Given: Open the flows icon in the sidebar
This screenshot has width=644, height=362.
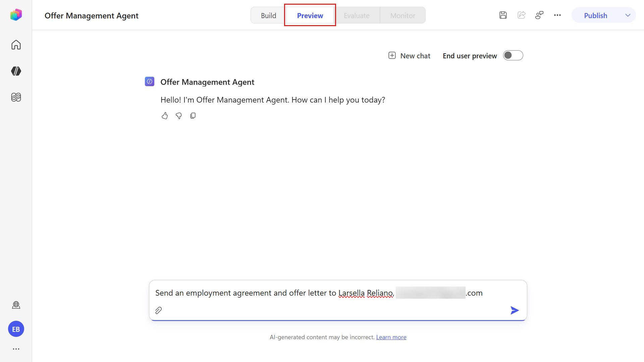Looking at the screenshot, I should pos(16,97).
